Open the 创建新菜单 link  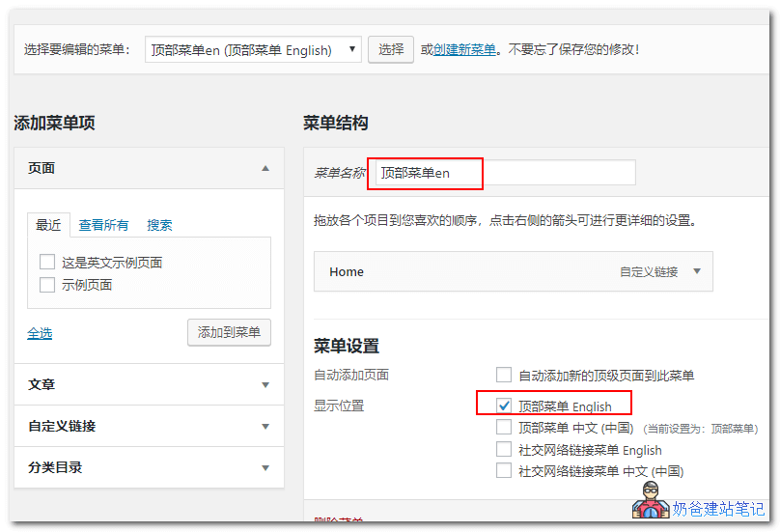pyautogui.click(x=464, y=50)
